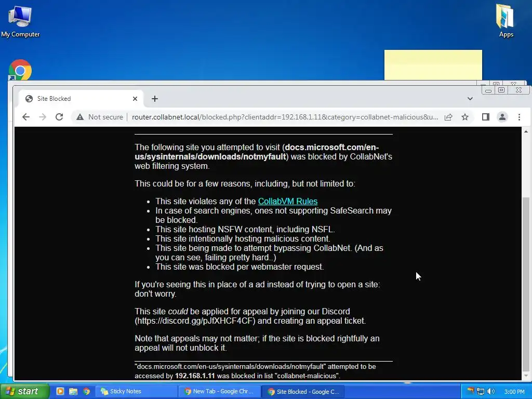Open file explorer quick launch icon
The width and height of the screenshot is (532, 399).
pyautogui.click(x=73, y=391)
